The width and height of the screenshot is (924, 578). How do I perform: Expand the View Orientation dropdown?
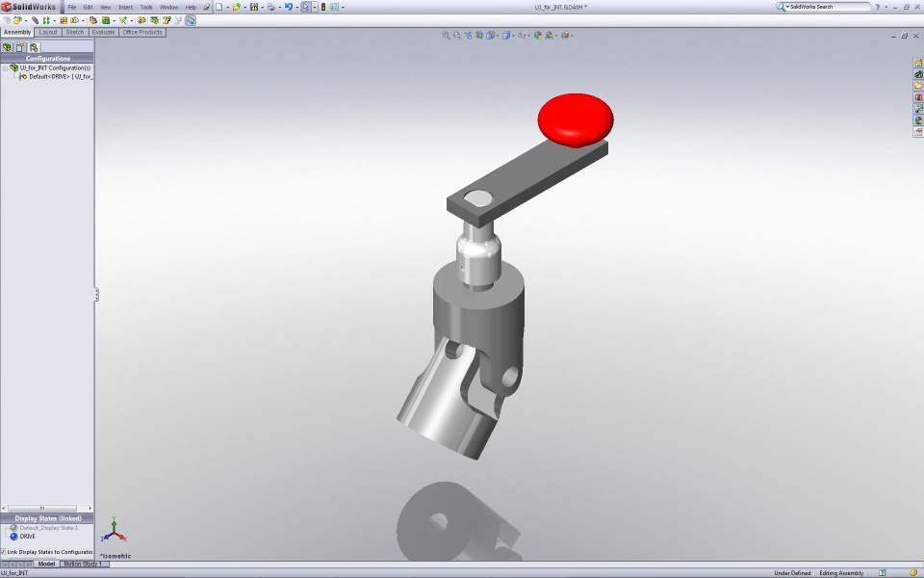(x=498, y=36)
